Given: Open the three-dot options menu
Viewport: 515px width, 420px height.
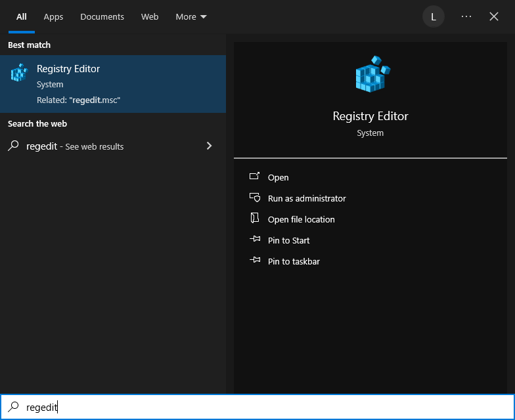Looking at the screenshot, I should 466,16.
